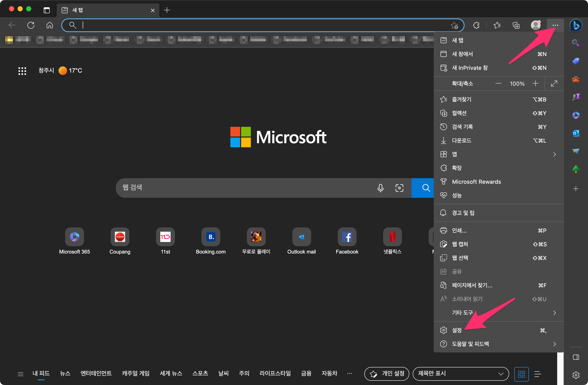Screen dimensions: 588x385
Task: Switch to grid layout view toggle
Action: (521, 374)
